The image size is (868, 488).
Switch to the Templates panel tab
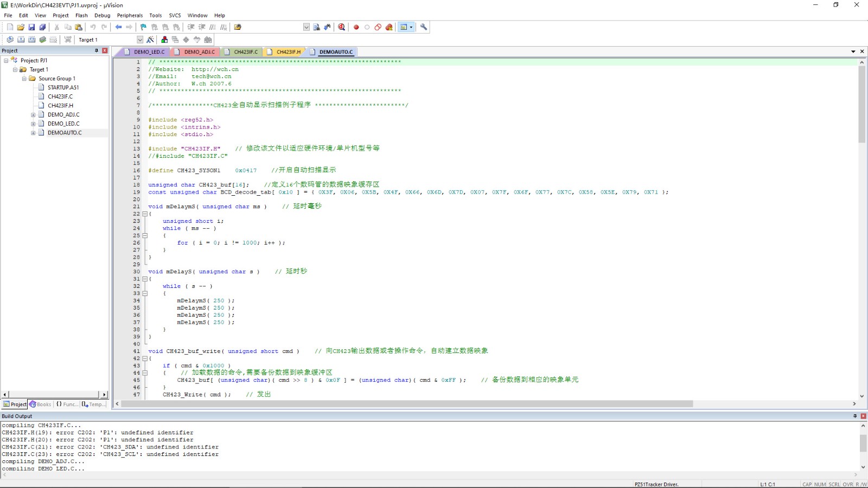(93, 404)
